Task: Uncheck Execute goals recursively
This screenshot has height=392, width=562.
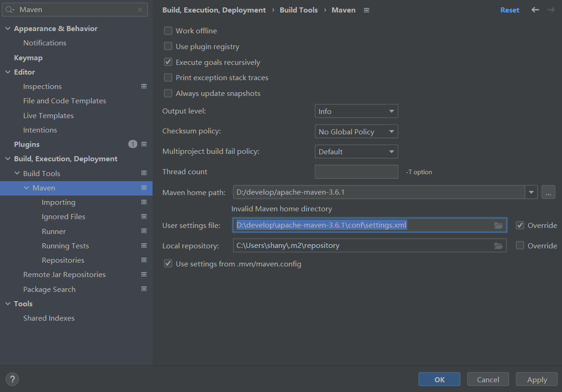Action: (168, 62)
